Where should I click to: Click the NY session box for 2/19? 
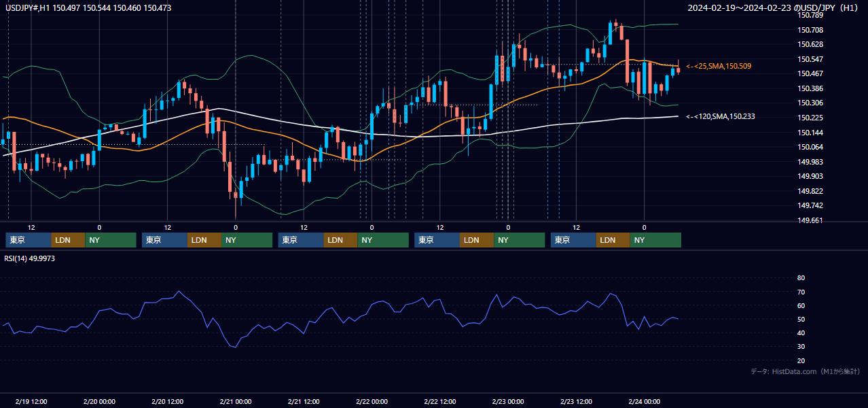click(x=111, y=240)
